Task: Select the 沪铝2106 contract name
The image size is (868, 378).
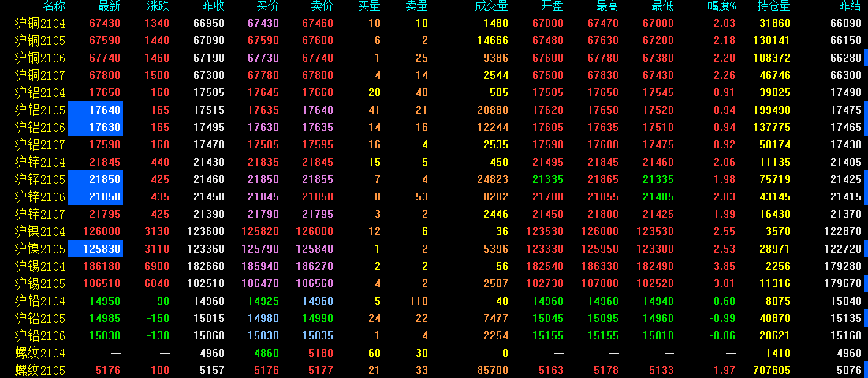Action: [40, 128]
